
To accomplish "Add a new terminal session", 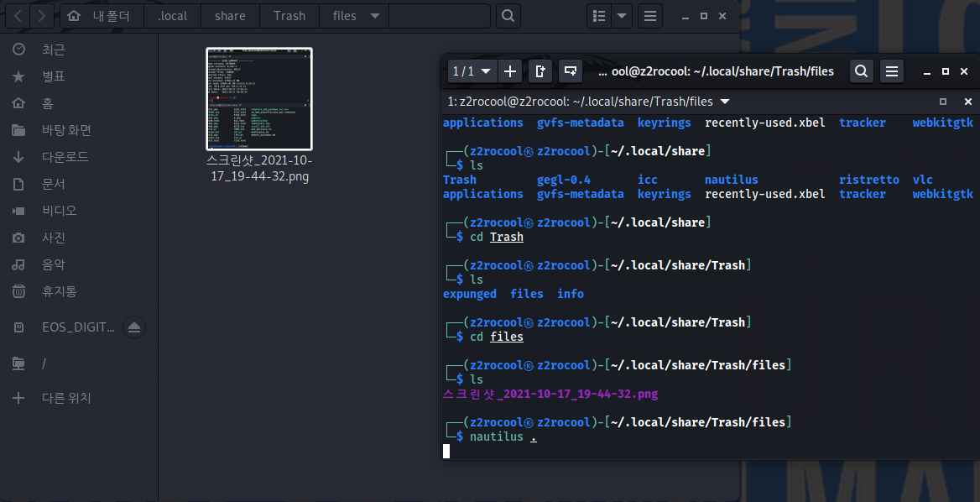I will (x=510, y=71).
